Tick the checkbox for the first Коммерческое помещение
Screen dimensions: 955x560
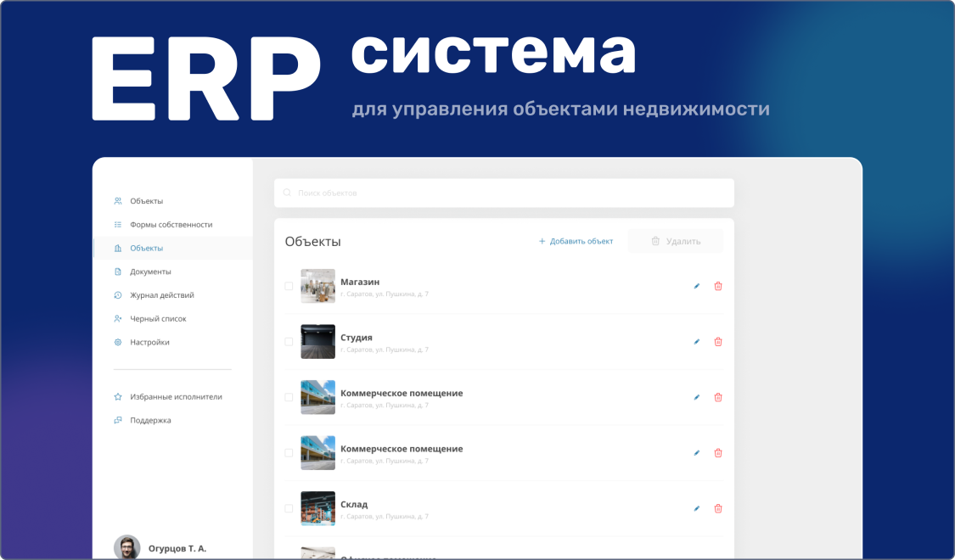(289, 397)
